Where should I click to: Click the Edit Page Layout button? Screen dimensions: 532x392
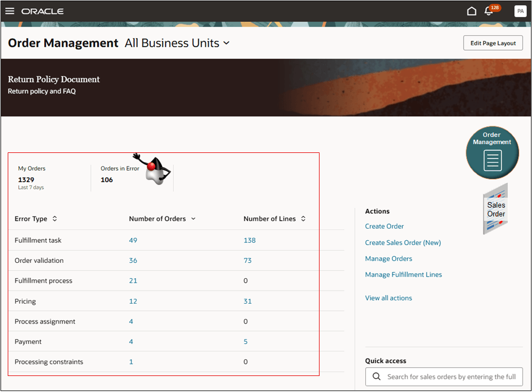[x=492, y=43]
